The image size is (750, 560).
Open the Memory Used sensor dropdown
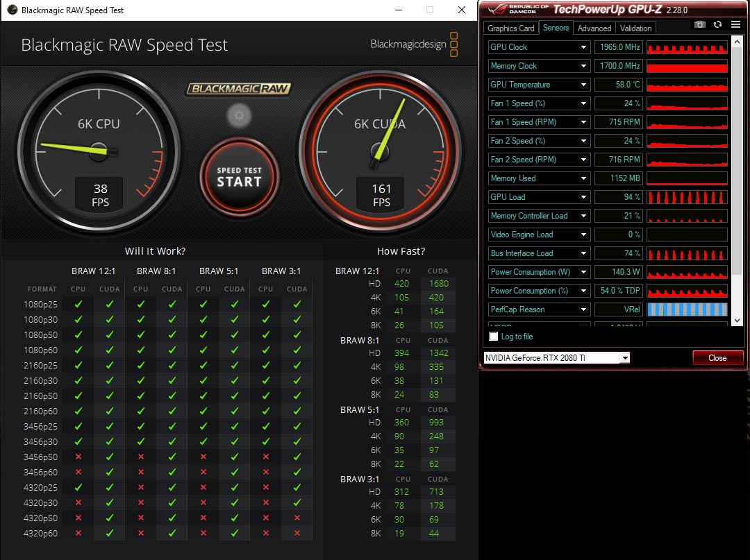click(583, 178)
